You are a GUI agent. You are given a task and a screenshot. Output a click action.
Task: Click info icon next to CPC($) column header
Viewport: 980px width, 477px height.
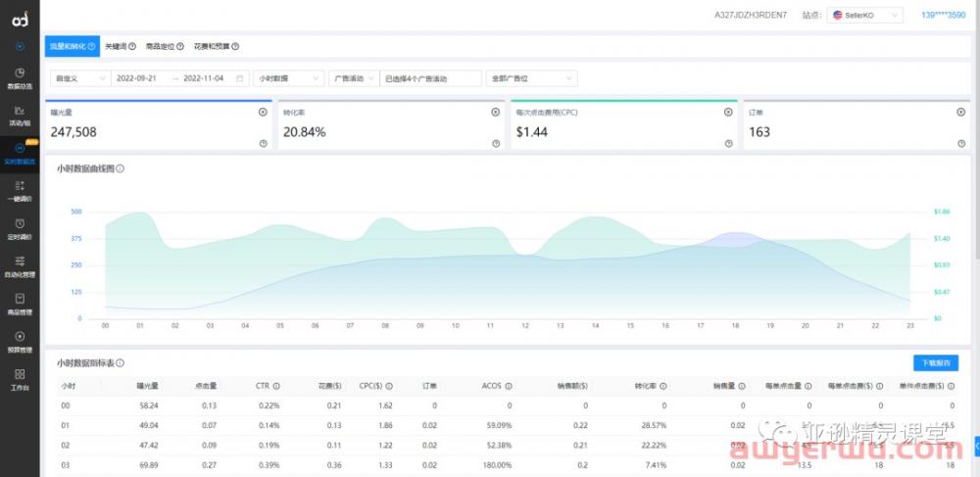pyautogui.click(x=389, y=387)
